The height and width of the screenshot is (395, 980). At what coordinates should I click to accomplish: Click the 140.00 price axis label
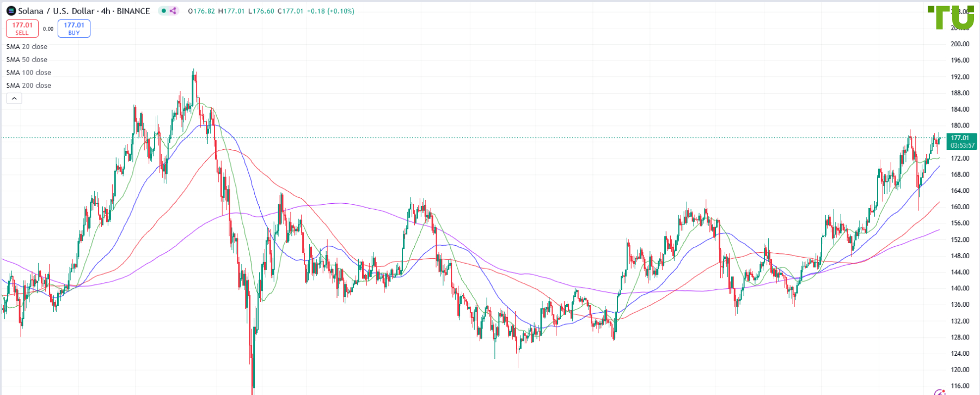[x=960, y=289]
